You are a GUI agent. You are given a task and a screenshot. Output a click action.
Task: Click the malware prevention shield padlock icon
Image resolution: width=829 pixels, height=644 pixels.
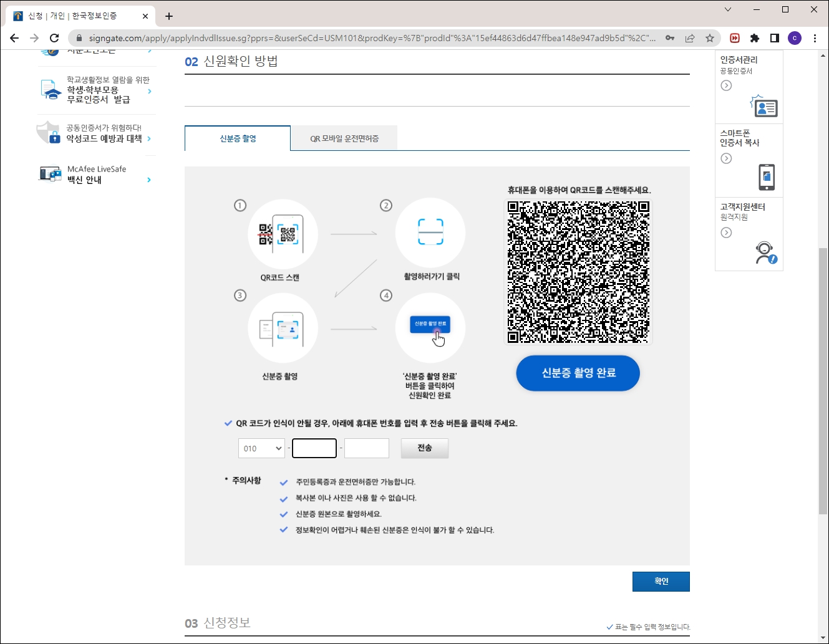pyautogui.click(x=47, y=132)
